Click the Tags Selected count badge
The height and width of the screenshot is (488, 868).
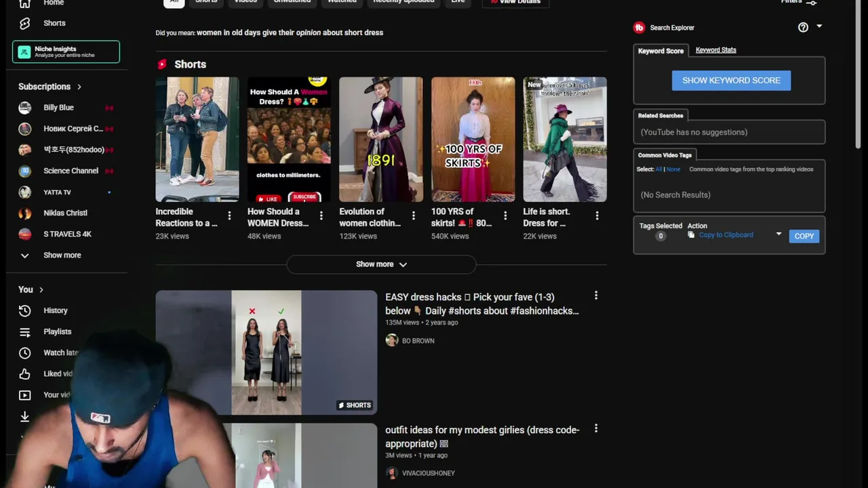click(x=660, y=236)
